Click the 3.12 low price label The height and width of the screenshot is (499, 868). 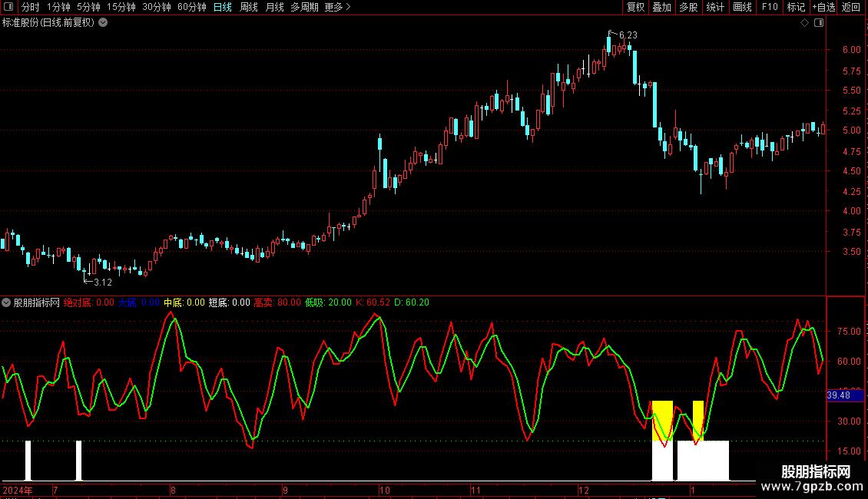102,283
